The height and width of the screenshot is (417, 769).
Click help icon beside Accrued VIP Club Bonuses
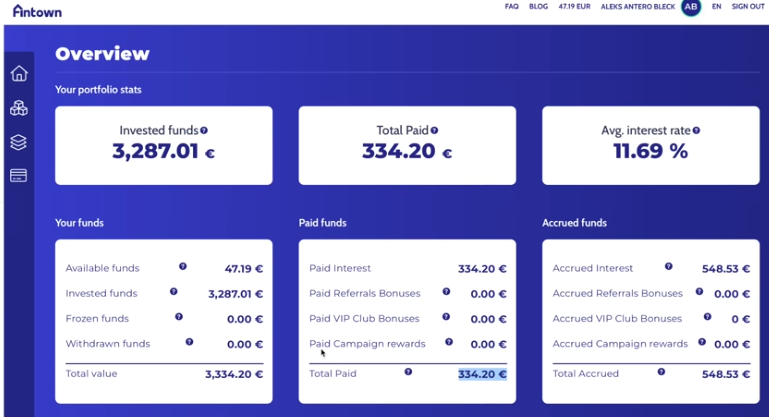707,317
